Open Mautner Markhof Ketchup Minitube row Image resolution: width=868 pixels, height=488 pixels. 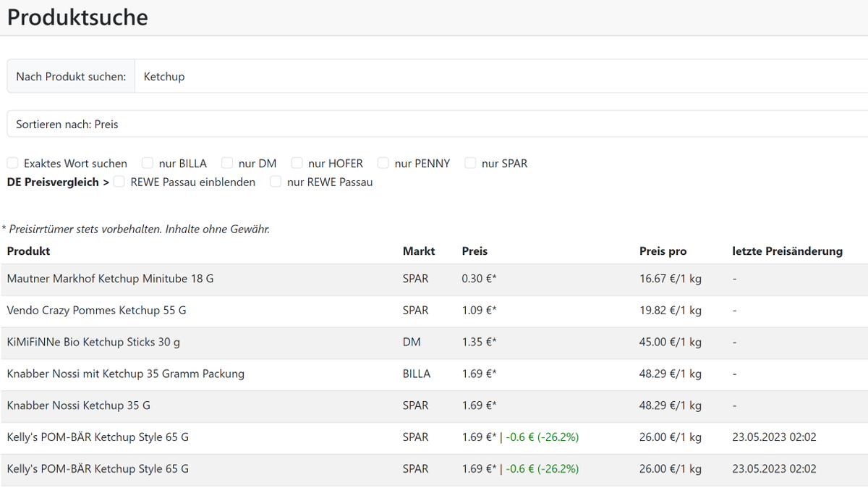[x=434, y=279]
